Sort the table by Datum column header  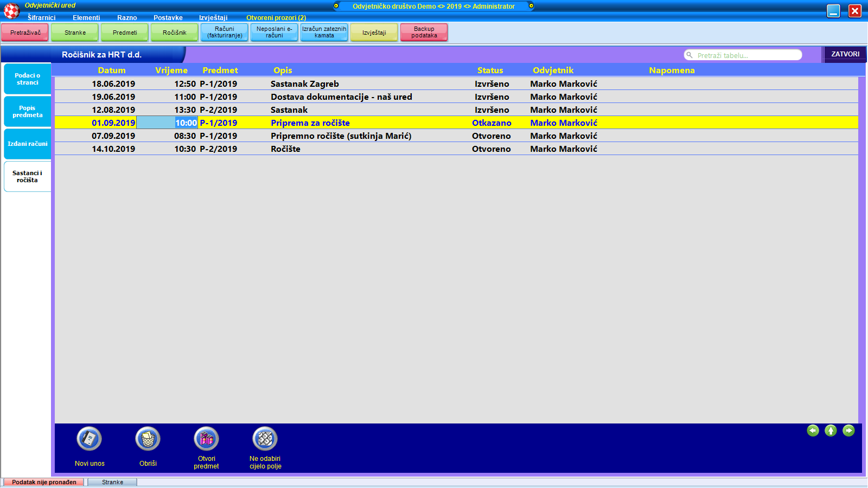coord(112,70)
